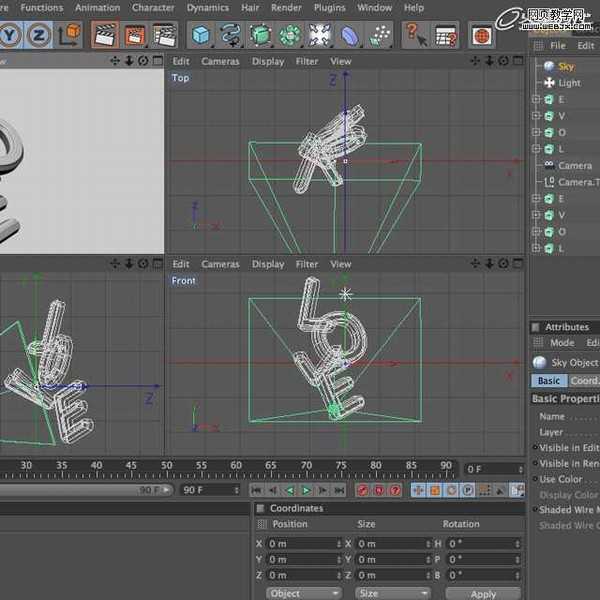This screenshot has height=600, width=600.
Task: Click the World coordinate system icon
Action: tap(70, 35)
